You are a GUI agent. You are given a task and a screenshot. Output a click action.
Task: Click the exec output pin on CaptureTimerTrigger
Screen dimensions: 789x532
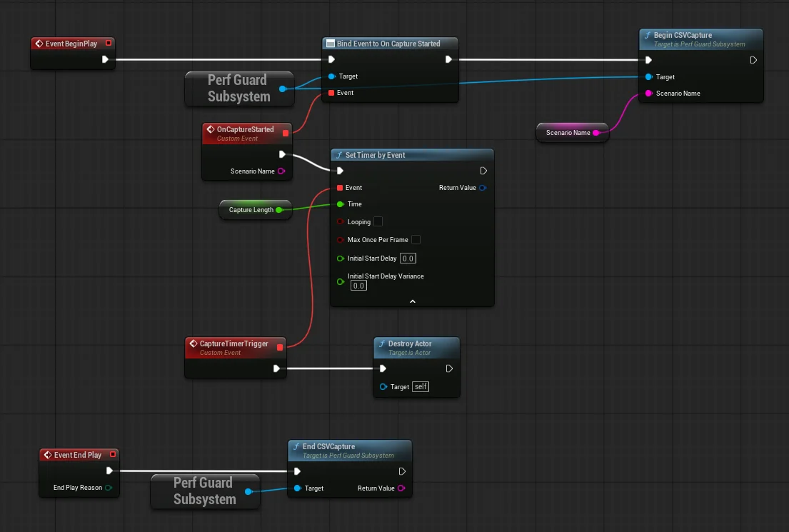(277, 368)
